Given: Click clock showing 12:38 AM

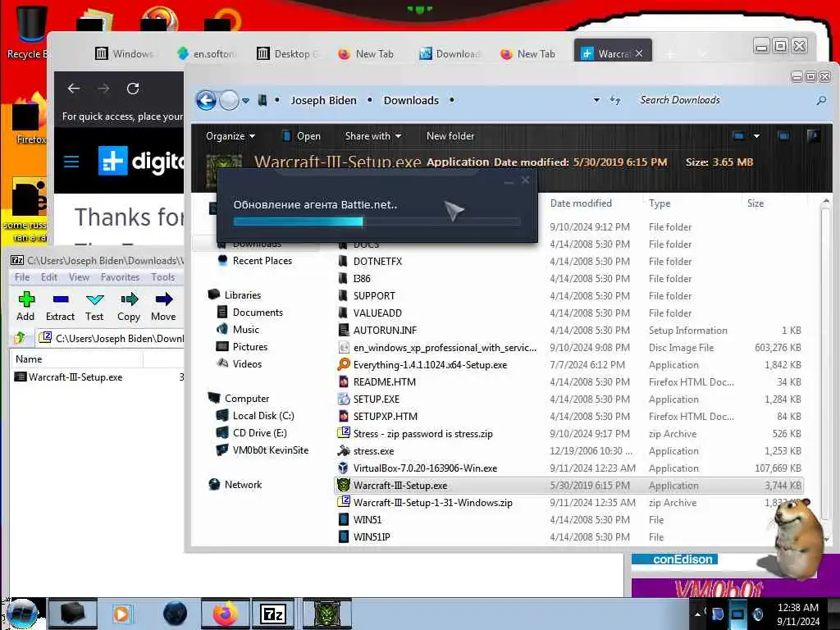Looking at the screenshot, I should (x=797, y=608).
